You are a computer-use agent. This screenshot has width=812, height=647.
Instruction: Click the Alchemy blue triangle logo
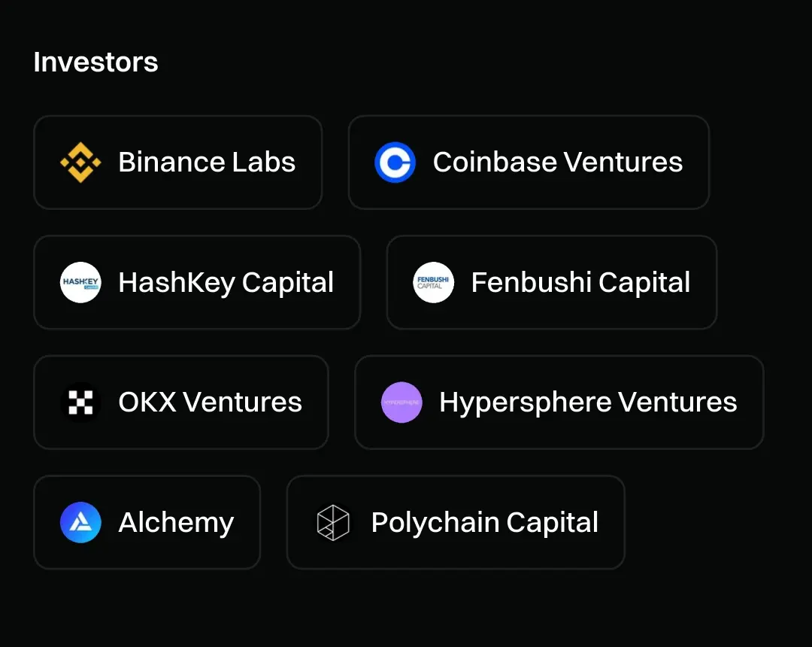[x=80, y=522]
